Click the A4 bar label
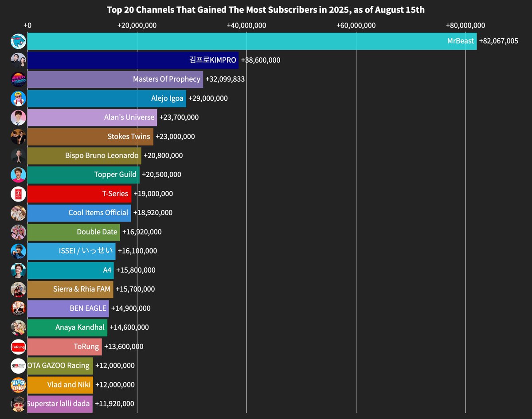The width and height of the screenshot is (532, 419). pos(107,270)
